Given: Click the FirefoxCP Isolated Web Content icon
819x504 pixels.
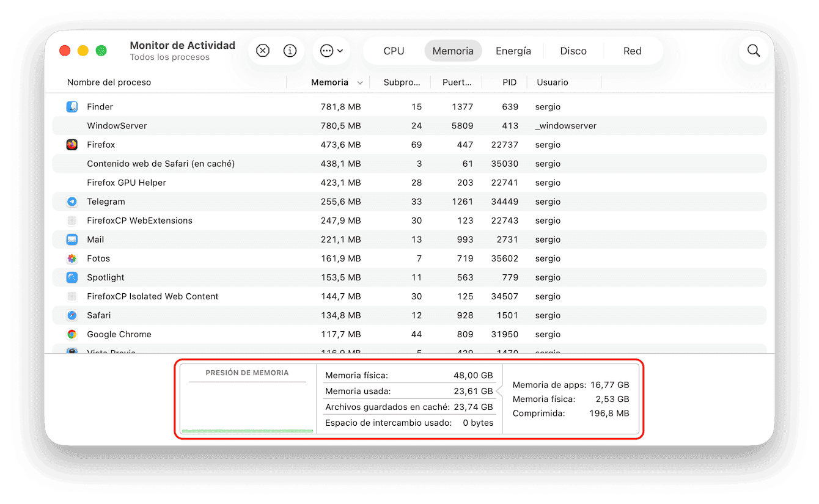Looking at the screenshot, I should (x=72, y=296).
